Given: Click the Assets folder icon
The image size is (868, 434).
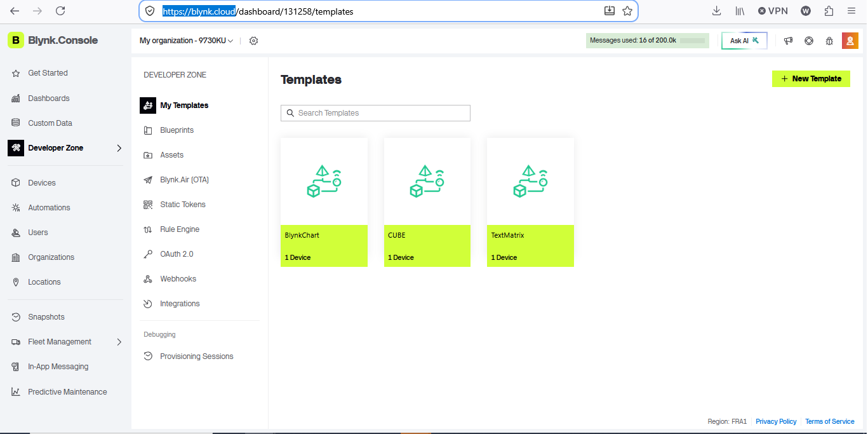Looking at the screenshot, I should pyautogui.click(x=148, y=155).
